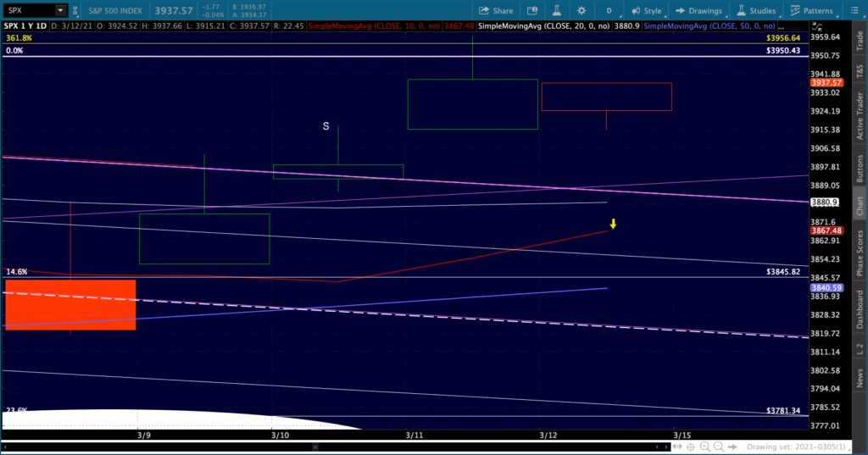Viewport: 868px width, 455px height.
Task: Expand the SPX symbol dropdown arrow
Action: coord(60,10)
